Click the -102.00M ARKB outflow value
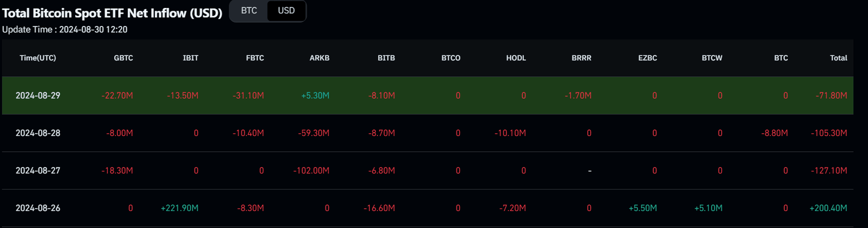This screenshot has width=868, height=228. 310,170
